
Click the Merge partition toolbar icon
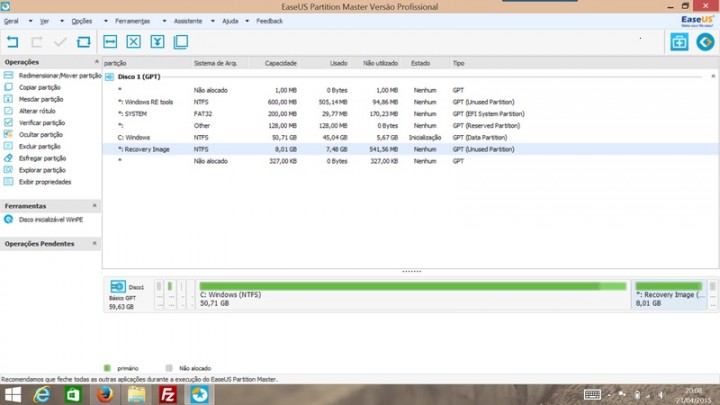158,42
